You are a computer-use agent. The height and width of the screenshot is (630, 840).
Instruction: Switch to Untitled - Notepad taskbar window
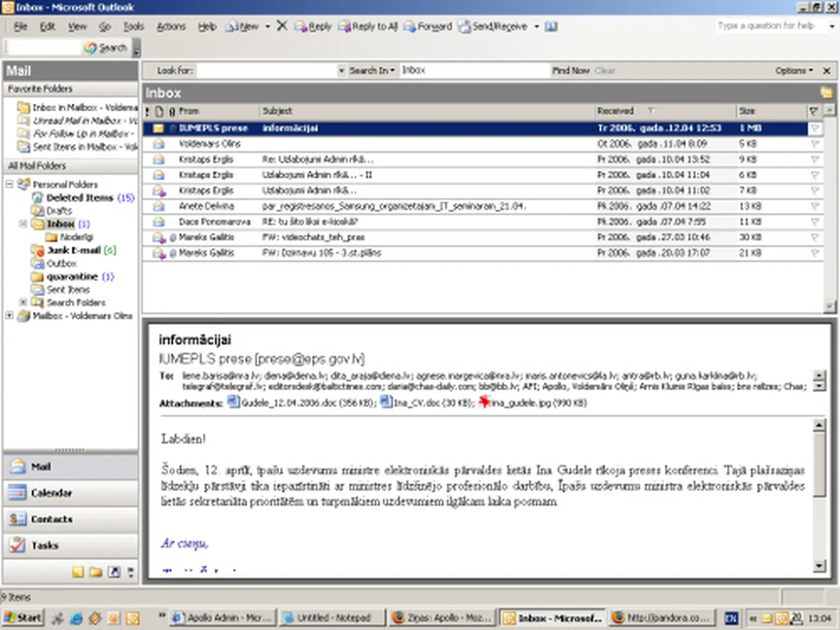coord(333,618)
